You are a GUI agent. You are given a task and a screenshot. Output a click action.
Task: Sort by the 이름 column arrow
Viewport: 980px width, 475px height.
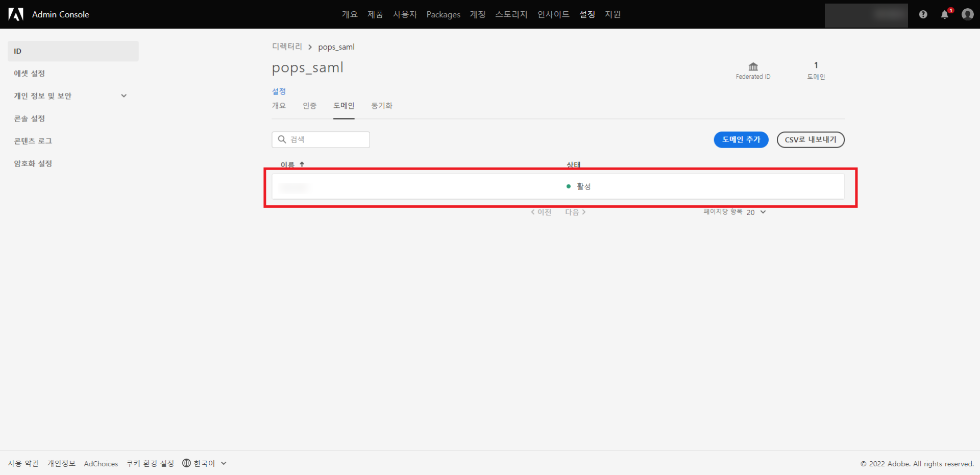[302, 164]
